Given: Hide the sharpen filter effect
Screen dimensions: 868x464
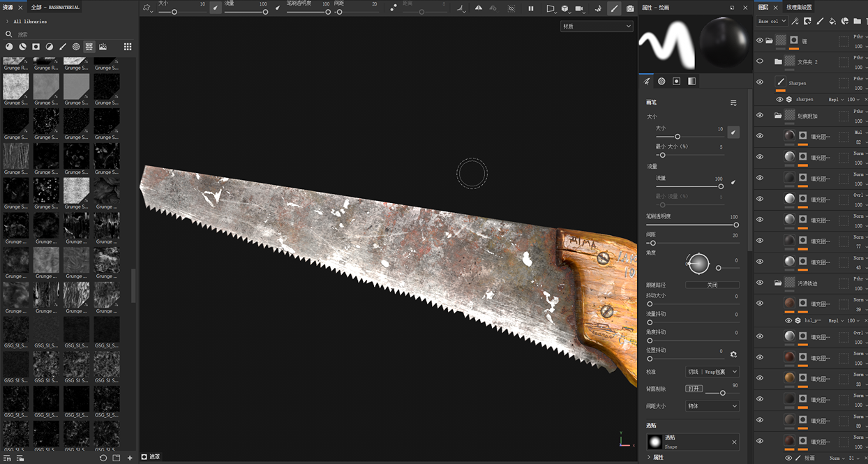Looking at the screenshot, I should tap(779, 99).
